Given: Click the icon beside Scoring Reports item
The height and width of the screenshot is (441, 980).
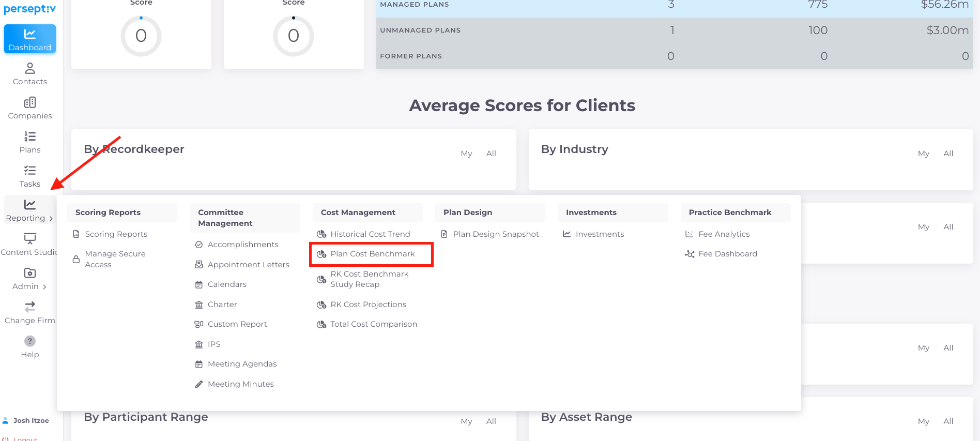Looking at the screenshot, I should tap(76, 234).
